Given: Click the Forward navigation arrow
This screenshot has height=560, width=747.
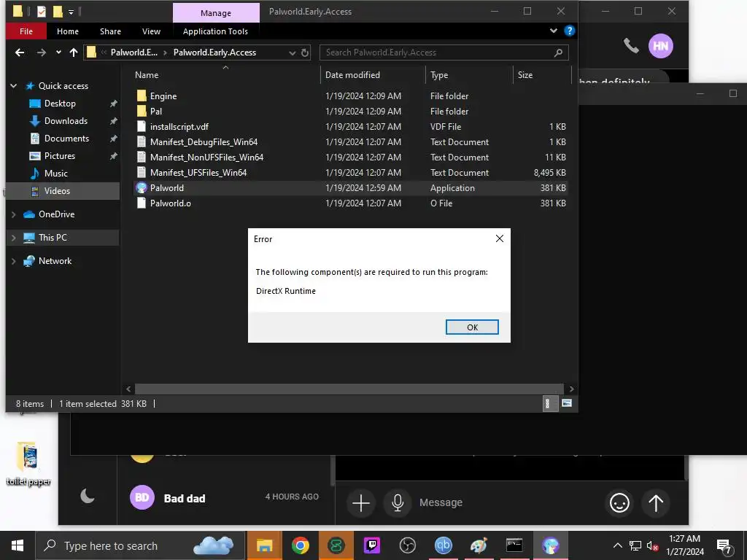Looking at the screenshot, I should coord(42,52).
